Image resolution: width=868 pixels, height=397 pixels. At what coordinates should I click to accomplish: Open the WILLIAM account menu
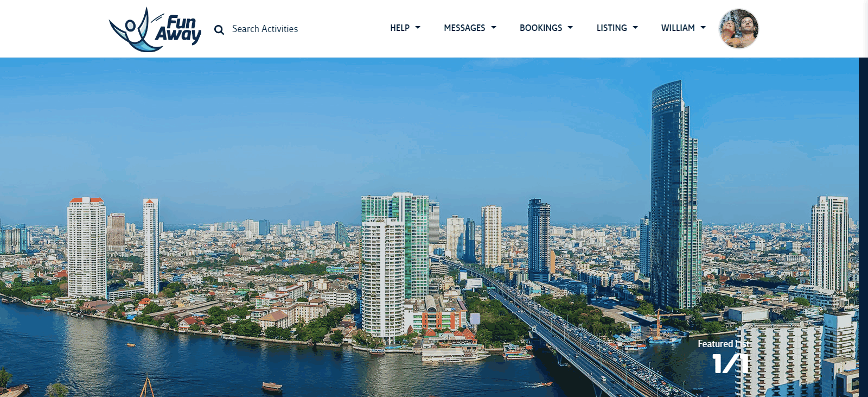678,28
